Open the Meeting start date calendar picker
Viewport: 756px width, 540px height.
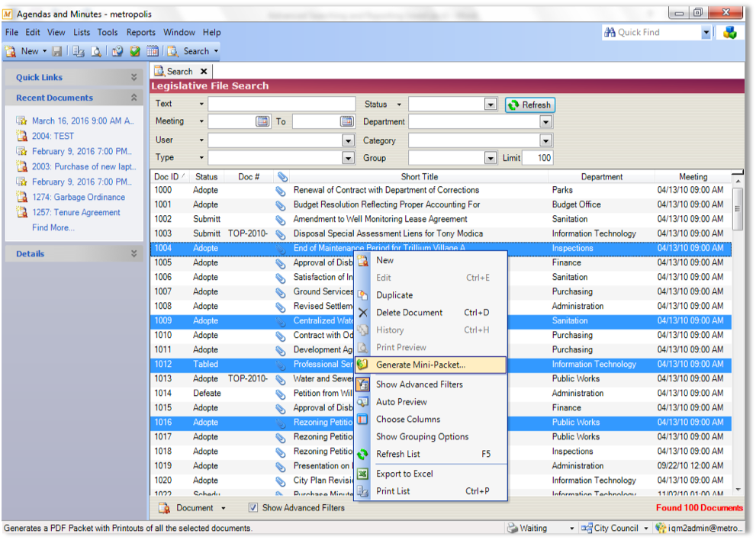coord(262,121)
